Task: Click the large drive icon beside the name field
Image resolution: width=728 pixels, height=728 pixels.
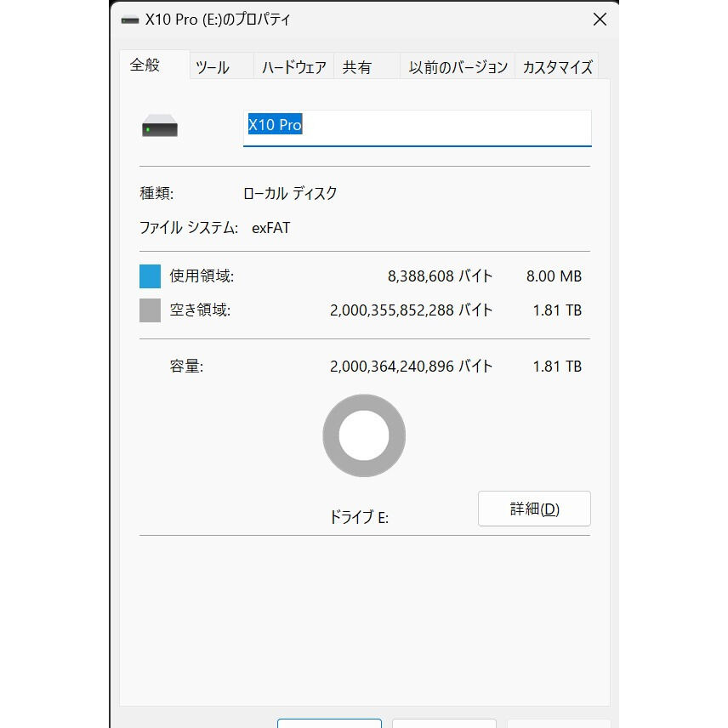Action: coord(160,125)
